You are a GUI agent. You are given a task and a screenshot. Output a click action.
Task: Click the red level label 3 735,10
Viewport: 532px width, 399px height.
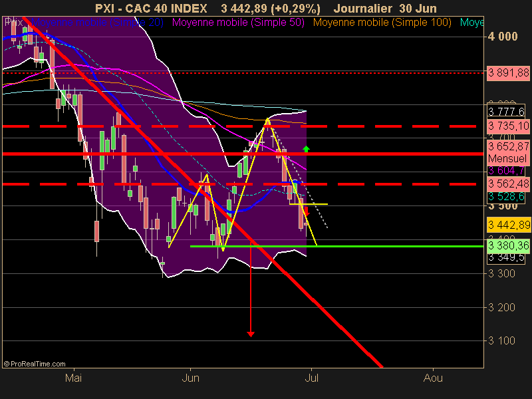[x=508, y=126]
